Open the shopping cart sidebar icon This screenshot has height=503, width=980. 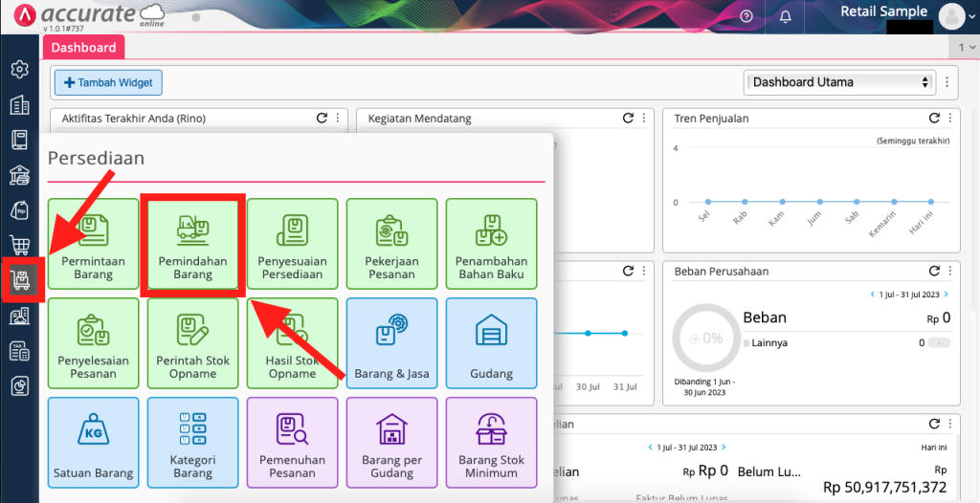click(19, 245)
